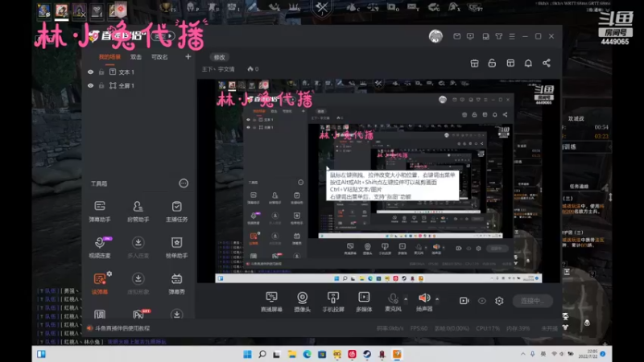Switch to the 可改名 scene tab

pos(159,57)
